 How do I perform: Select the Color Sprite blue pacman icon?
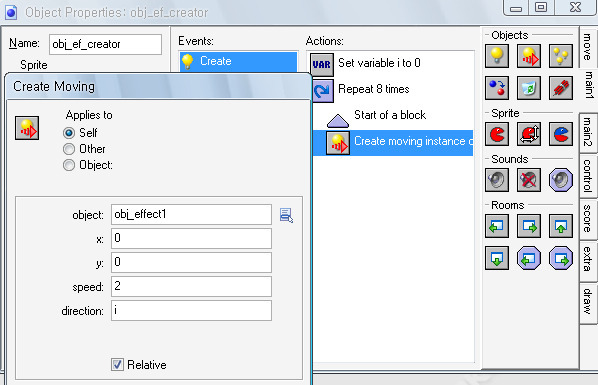pyautogui.click(x=561, y=134)
